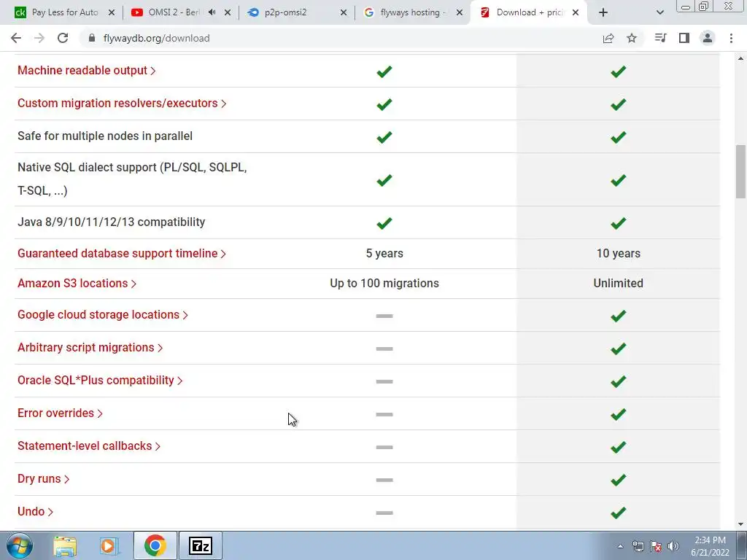This screenshot has width=747, height=560.
Task: Open Machine readable output link
Action: (86, 71)
